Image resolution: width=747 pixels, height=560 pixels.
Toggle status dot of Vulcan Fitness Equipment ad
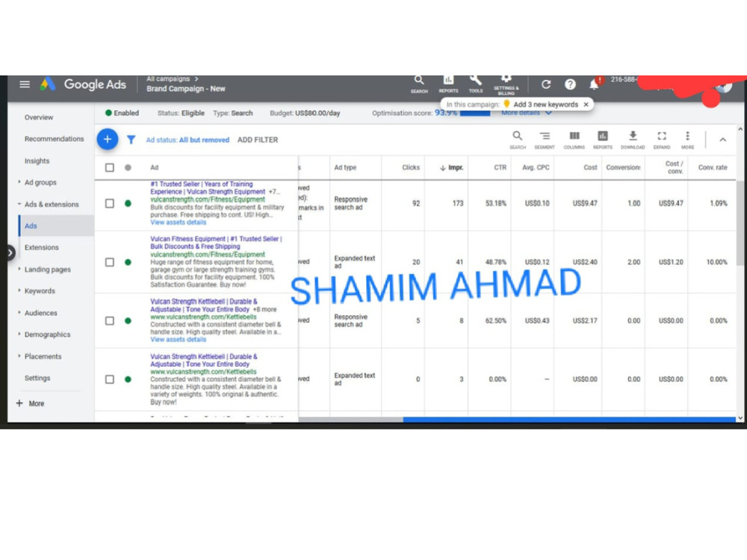[x=128, y=262]
